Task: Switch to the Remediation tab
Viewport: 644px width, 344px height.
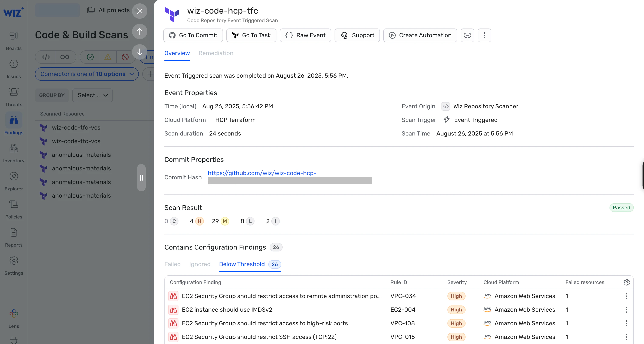Action: pyautogui.click(x=216, y=53)
